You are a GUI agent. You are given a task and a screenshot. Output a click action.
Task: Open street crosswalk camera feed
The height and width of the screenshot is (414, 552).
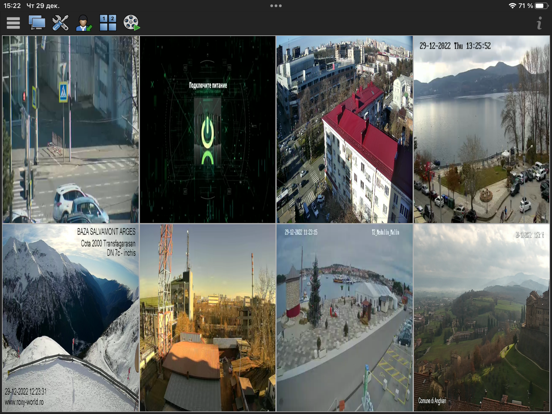(x=71, y=129)
